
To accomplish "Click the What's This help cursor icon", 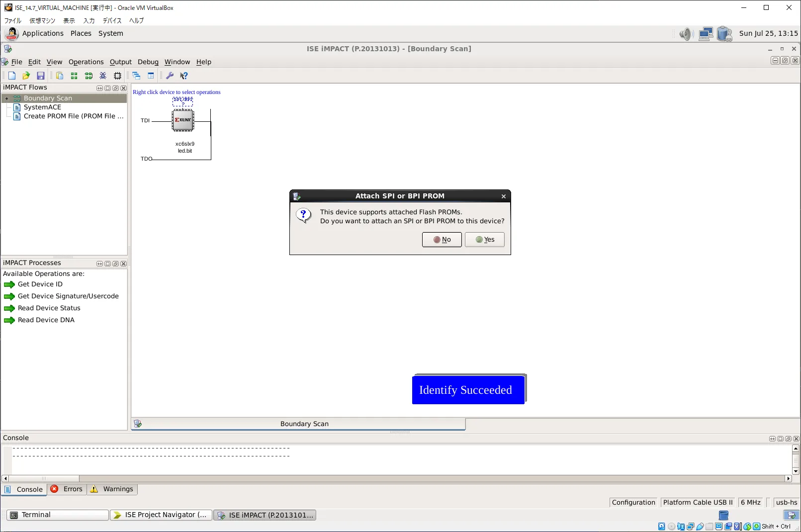I will coord(183,76).
